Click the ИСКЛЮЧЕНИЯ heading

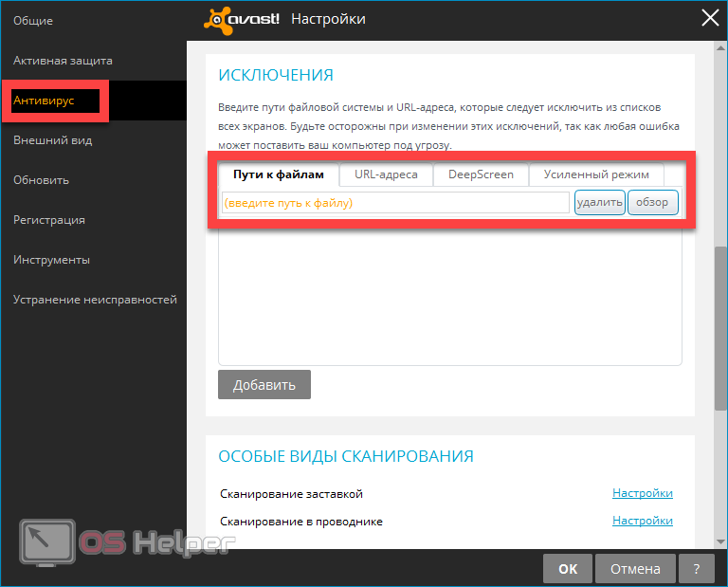[276, 75]
